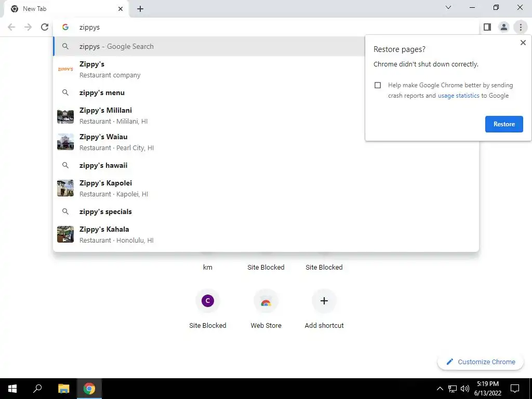Pick the zippy's specials suggestion

[266, 211]
